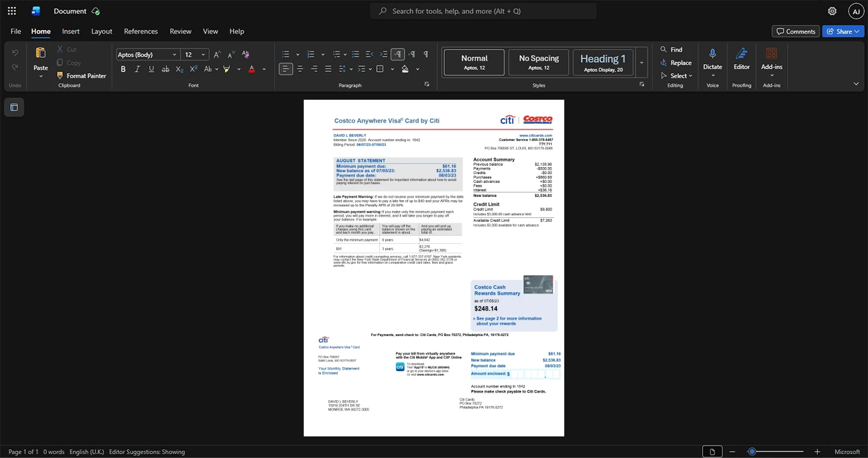Switch to the Layout tab
Viewport: 868px width, 458px height.
coord(102,31)
